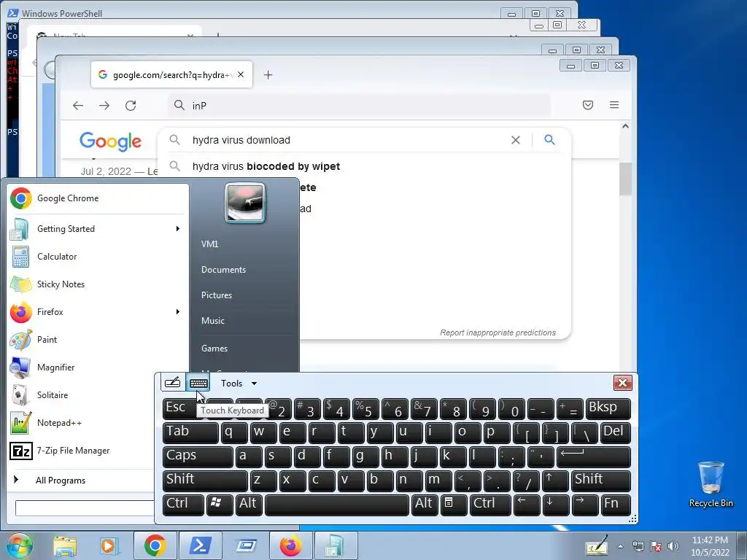Tap the down arrow key

point(555,505)
